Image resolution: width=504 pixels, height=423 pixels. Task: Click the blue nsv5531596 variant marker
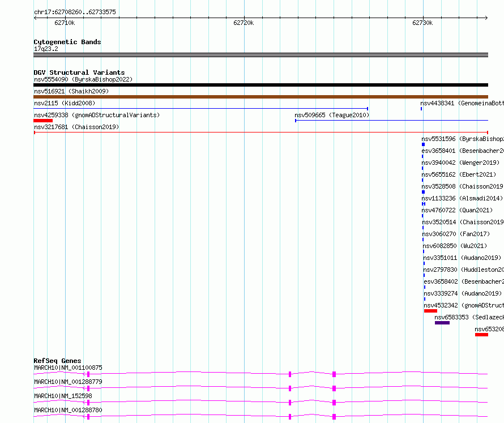[424, 144]
